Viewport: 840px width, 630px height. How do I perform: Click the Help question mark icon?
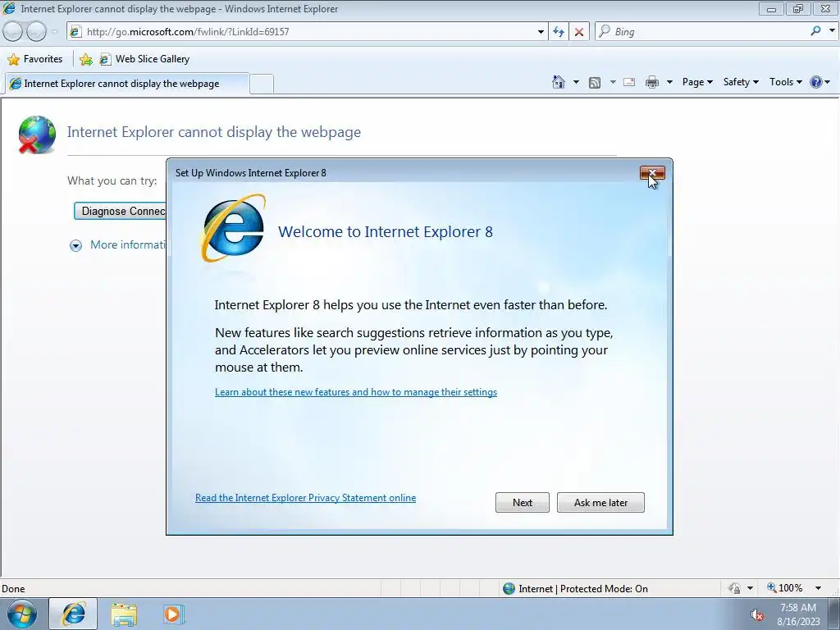coord(816,82)
